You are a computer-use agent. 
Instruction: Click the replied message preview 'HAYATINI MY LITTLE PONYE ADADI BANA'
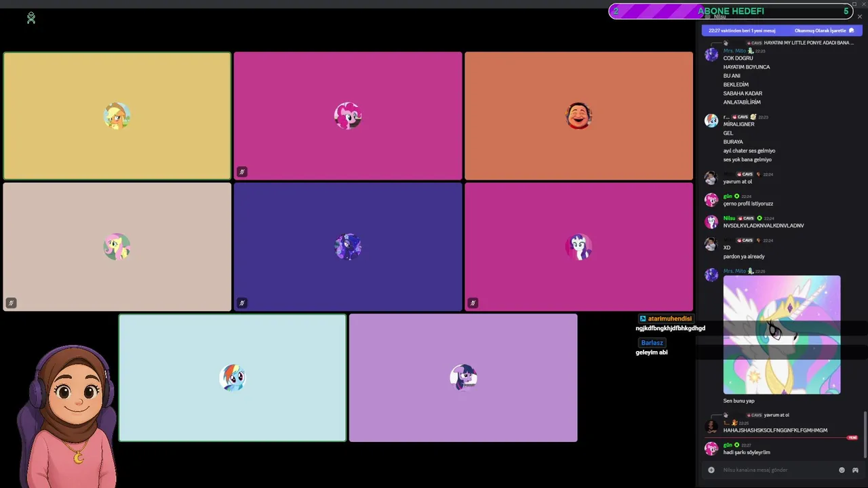click(808, 43)
